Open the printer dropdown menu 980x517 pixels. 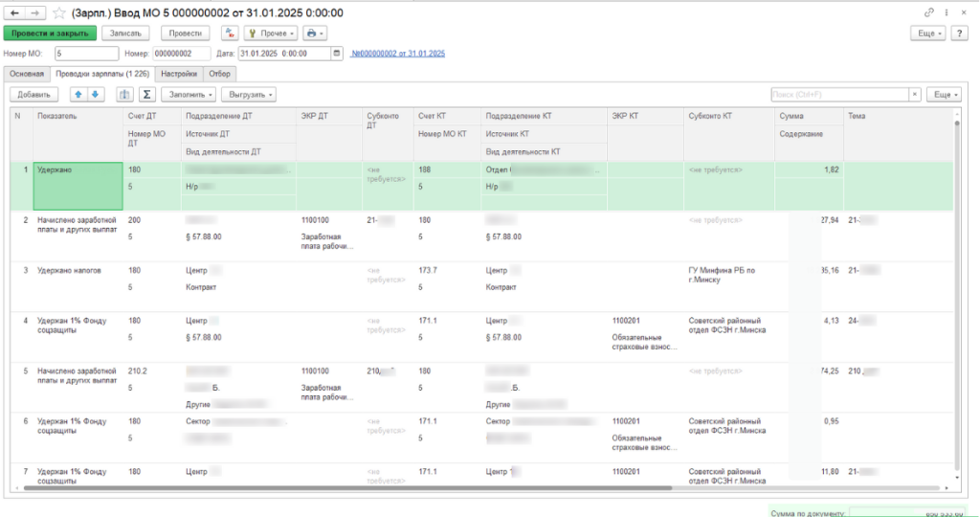coord(315,33)
